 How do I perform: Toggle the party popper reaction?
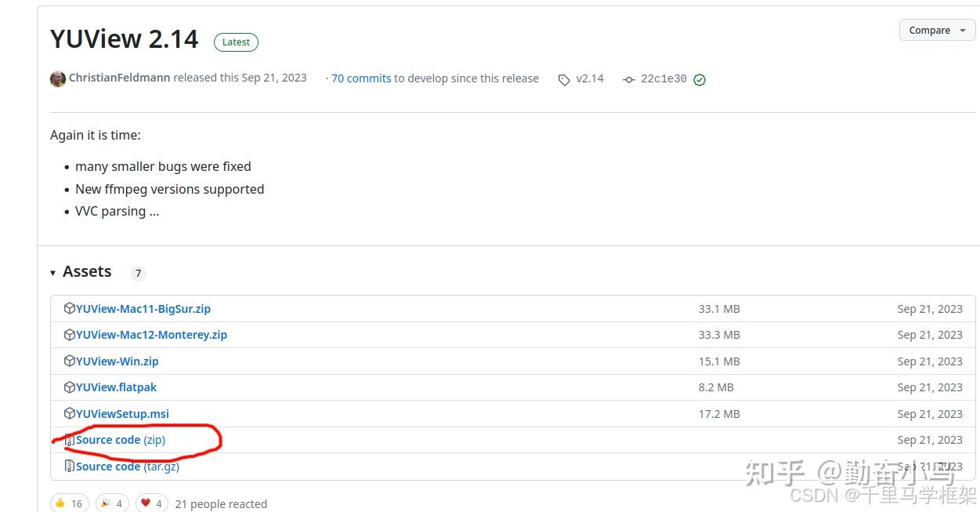[111, 503]
